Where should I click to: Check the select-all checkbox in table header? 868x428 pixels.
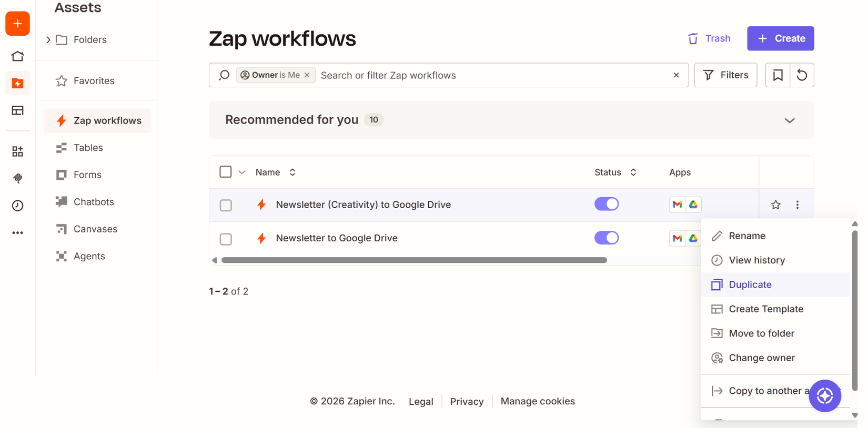[226, 172]
